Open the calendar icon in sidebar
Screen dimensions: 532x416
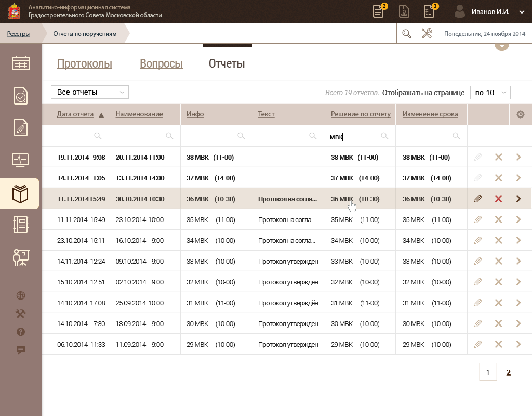pyautogui.click(x=20, y=63)
